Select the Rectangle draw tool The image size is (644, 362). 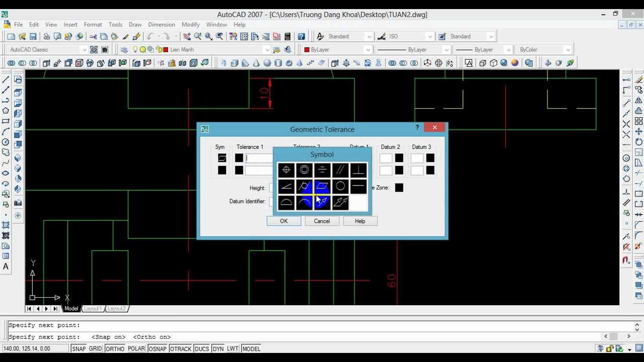click(6, 121)
